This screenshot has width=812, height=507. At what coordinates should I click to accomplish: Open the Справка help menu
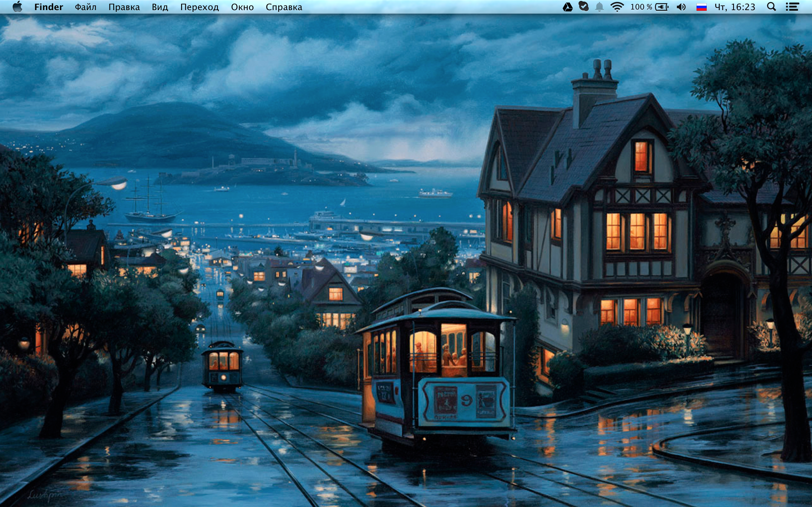(x=284, y=7)
